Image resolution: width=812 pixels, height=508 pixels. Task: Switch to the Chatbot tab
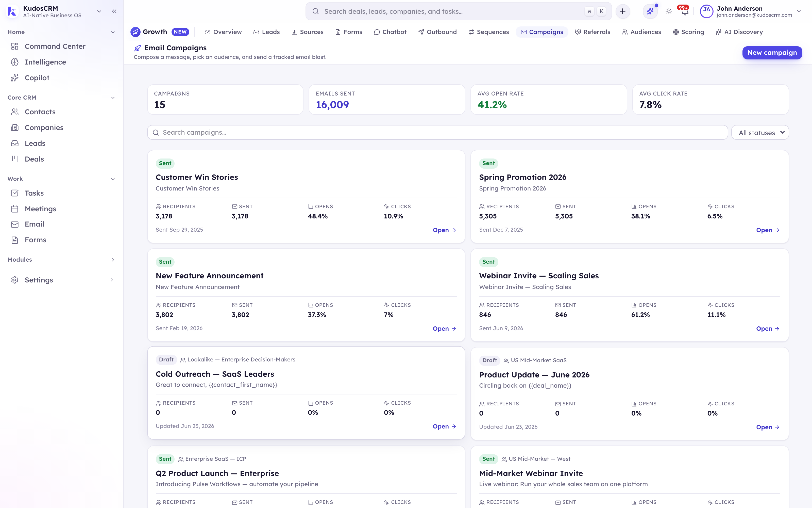click(x=390, y=32)
